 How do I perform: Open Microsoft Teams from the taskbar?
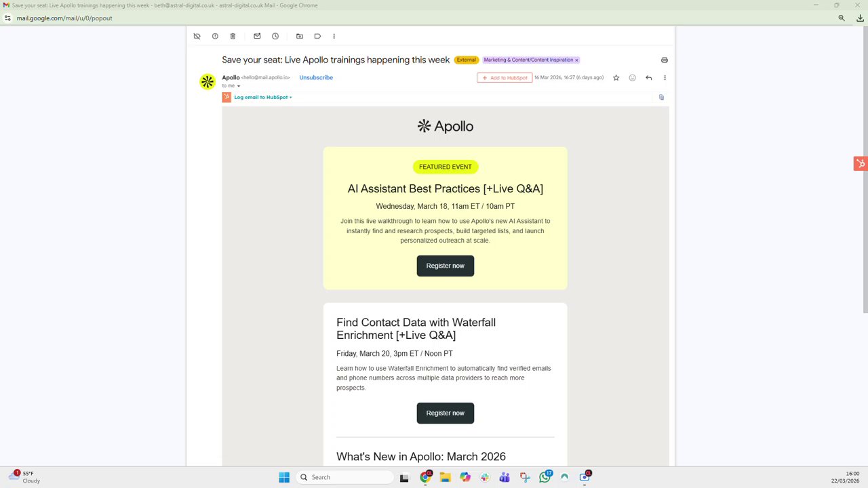click(x=505, y=477)
